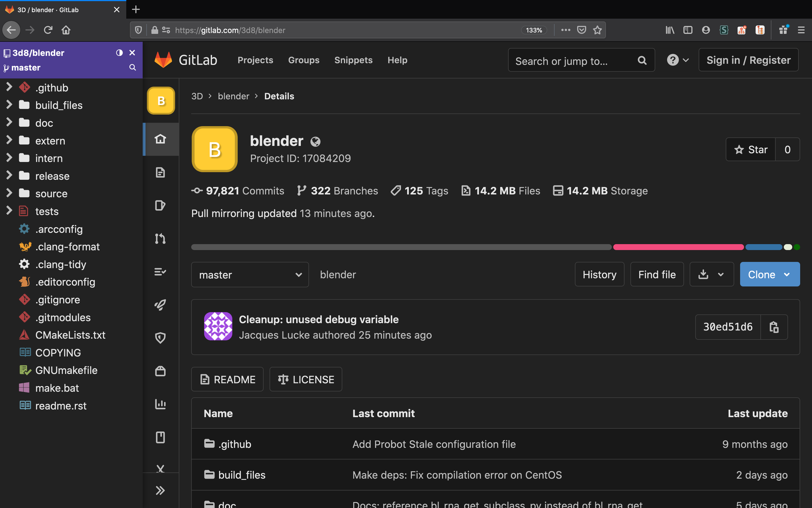Open the Packages icon in sidebar
The image size is (812, 508).
160,371
